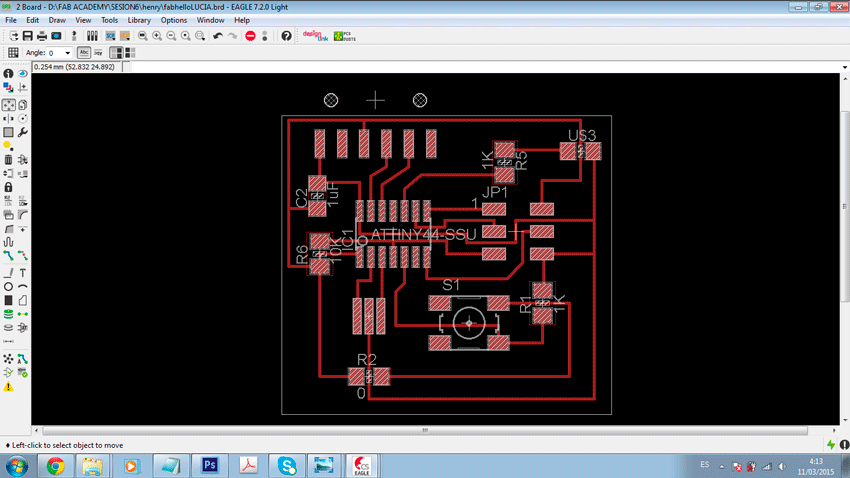Select the Autorouter tool
The height and width of the screenshot is (478, 850).
click(x=22, y=359)
